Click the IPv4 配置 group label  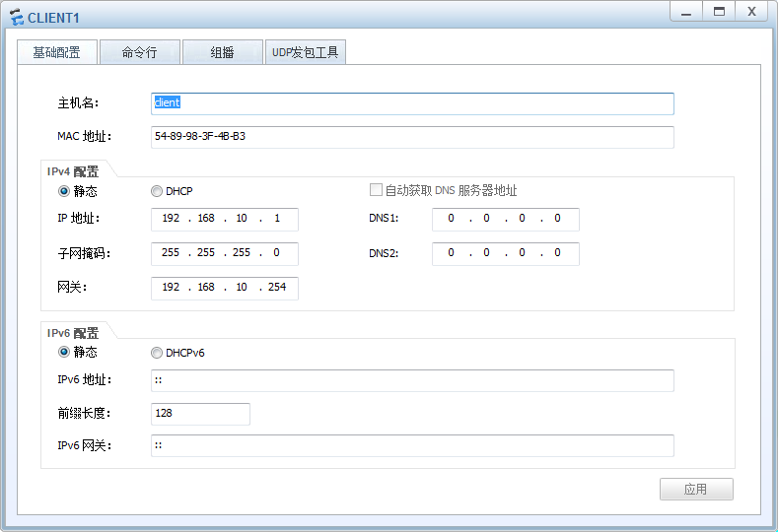73,171
